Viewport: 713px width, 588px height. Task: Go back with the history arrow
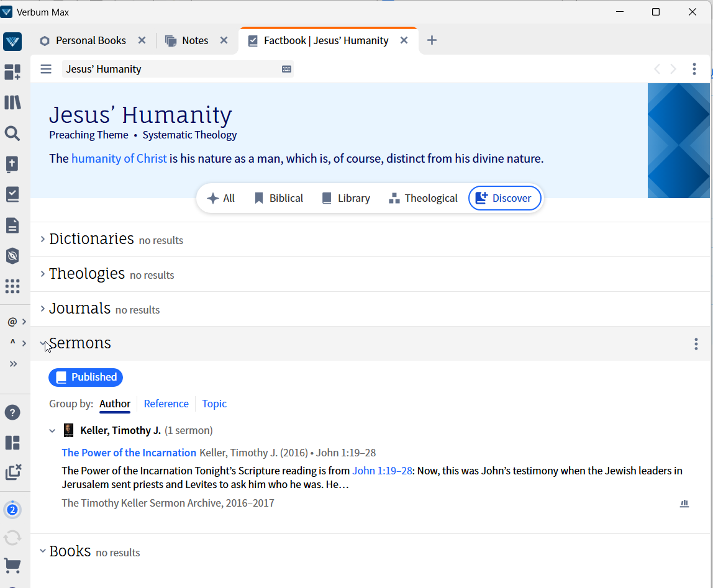tap(656, 69)
